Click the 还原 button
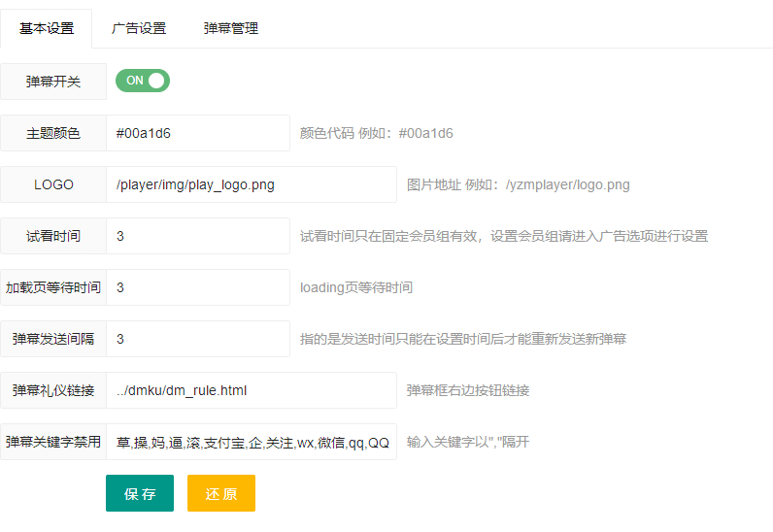Image resolution: width=773 pixels, height=532 pixels. click(x=221, y=493)
